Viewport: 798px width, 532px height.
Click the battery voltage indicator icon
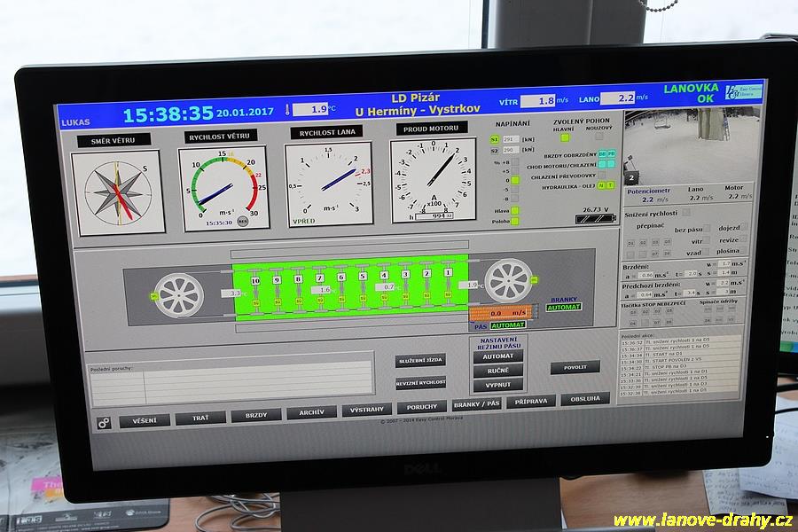click(593, 219)
